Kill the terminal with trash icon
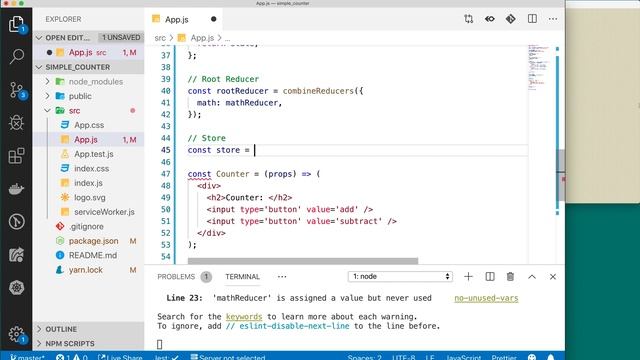 click(510, 276)
